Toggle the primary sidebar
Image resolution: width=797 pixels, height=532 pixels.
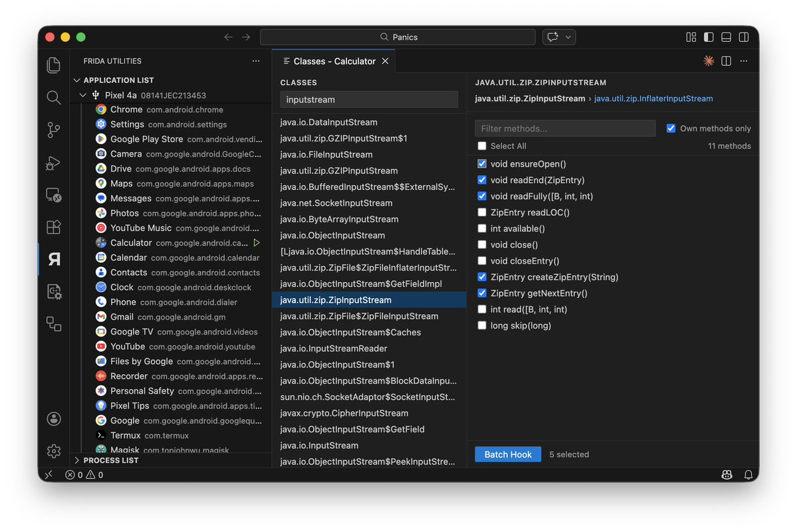click(x=709, y=37)
